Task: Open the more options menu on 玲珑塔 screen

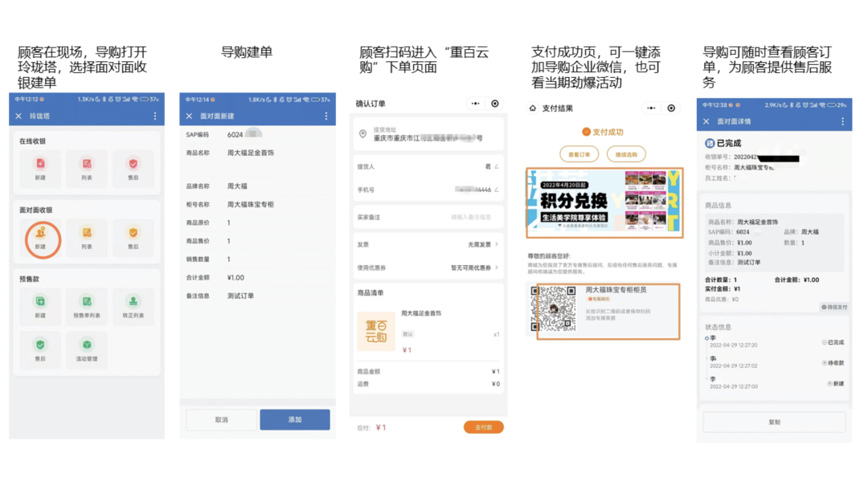Action: (155, 116)
